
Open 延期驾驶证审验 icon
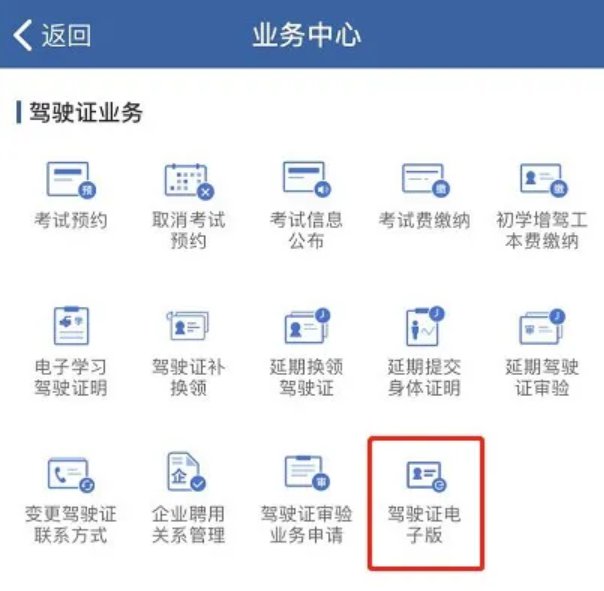[542, 327]
